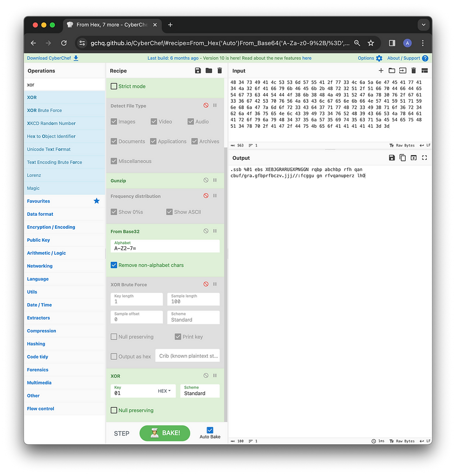Open the About / Support link
The image size is (456, 476).
(407, 58)
